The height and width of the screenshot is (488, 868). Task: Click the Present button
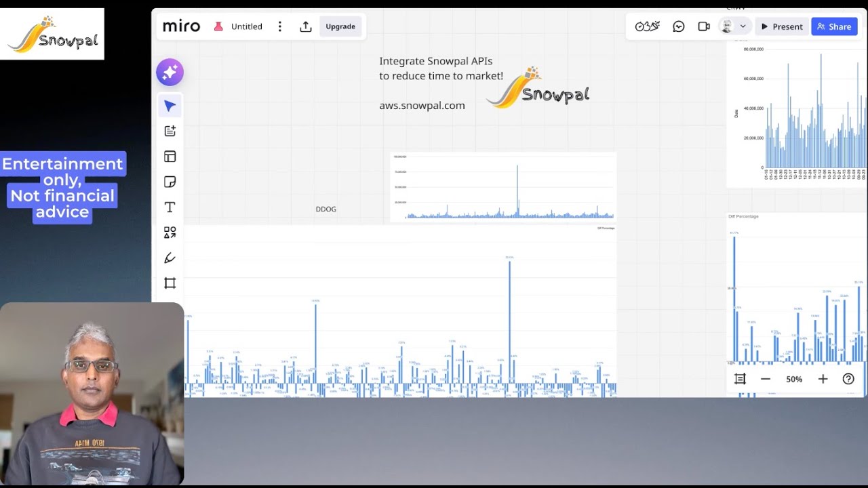pyautogui.click(x=782, y=26)
